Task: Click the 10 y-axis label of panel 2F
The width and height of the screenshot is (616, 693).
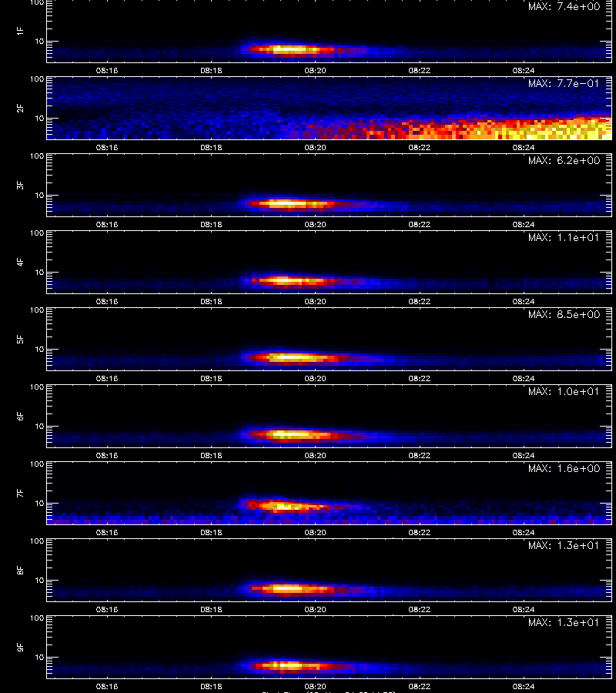Action: coord(39,118)
